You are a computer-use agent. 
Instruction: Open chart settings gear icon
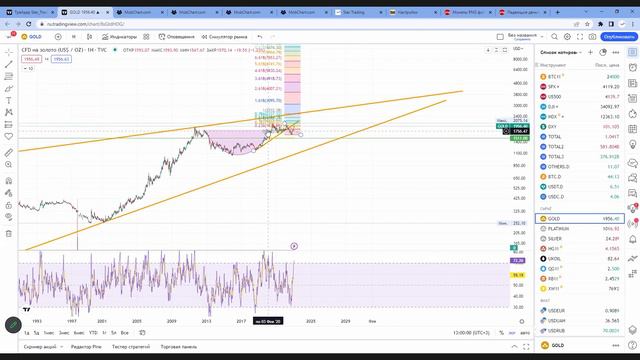coord(567,37)
